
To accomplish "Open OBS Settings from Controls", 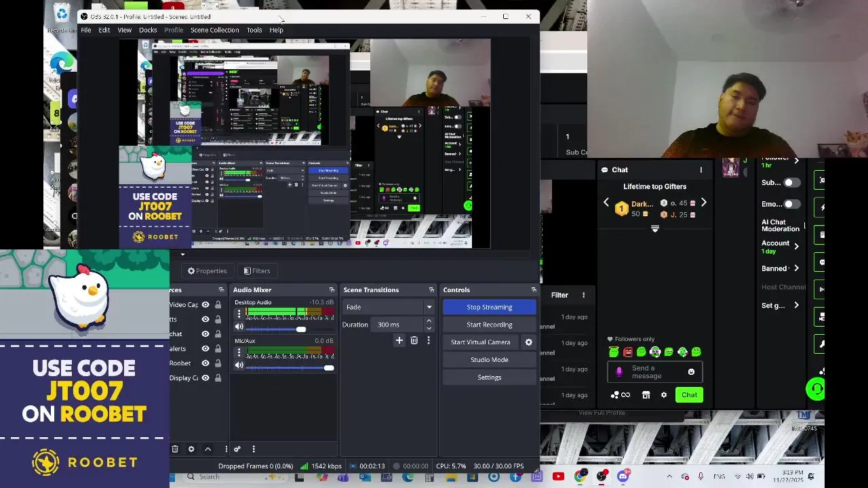I will point(490,378).
